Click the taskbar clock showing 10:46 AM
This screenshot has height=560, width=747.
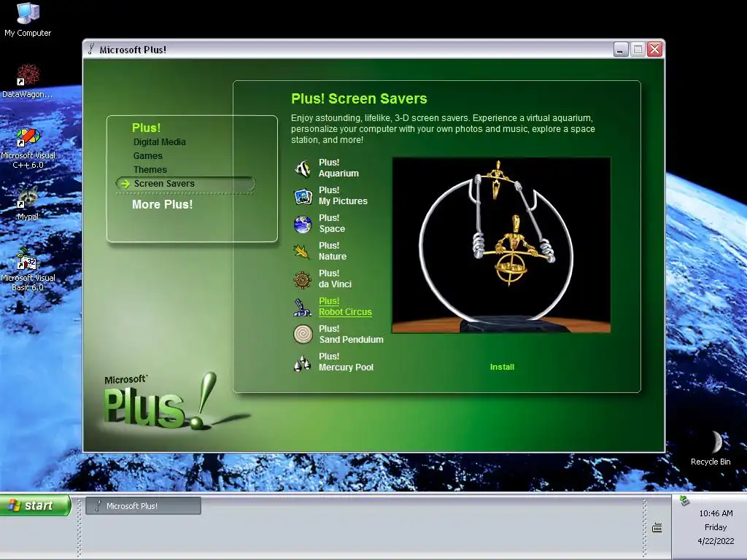(x=716, y=513)
